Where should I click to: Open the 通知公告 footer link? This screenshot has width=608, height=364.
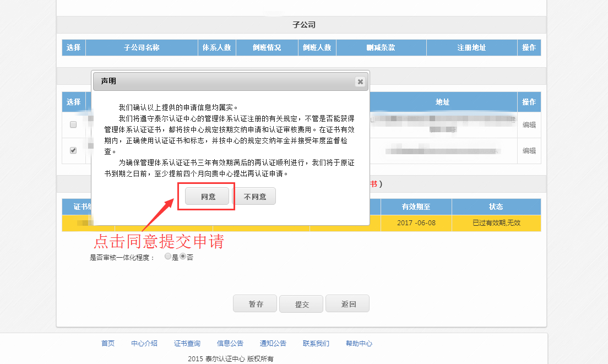tap(273, 343)
